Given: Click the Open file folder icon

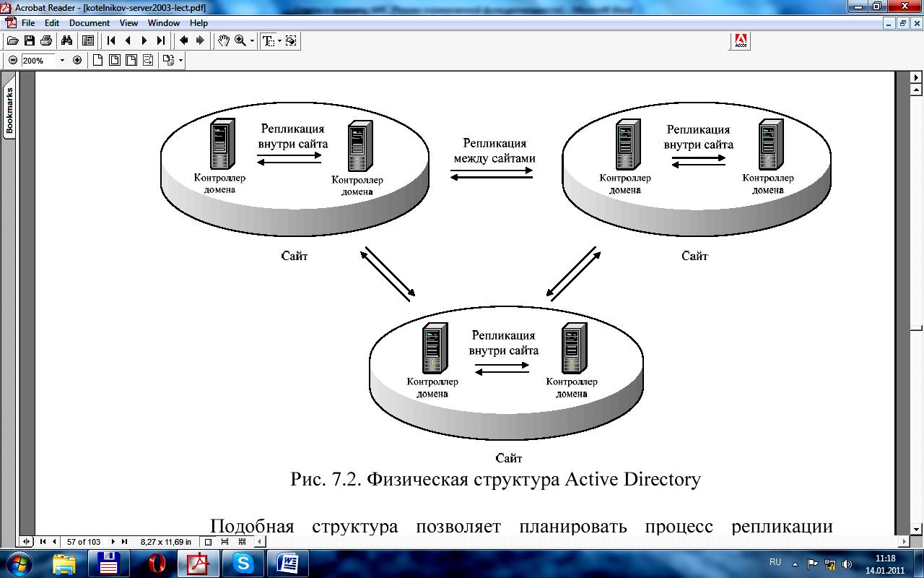Looking at the screenshot, I should pos(12,41).
